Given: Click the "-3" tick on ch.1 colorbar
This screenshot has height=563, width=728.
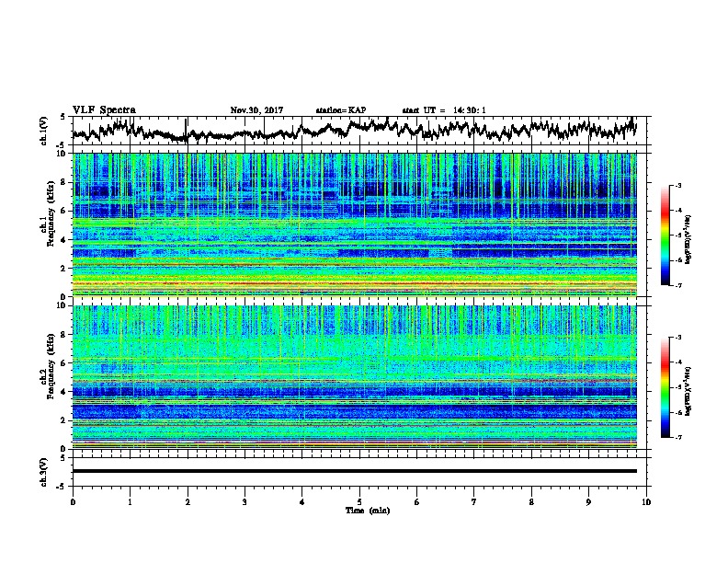Looking at the screenshot, I should point(677,185).
